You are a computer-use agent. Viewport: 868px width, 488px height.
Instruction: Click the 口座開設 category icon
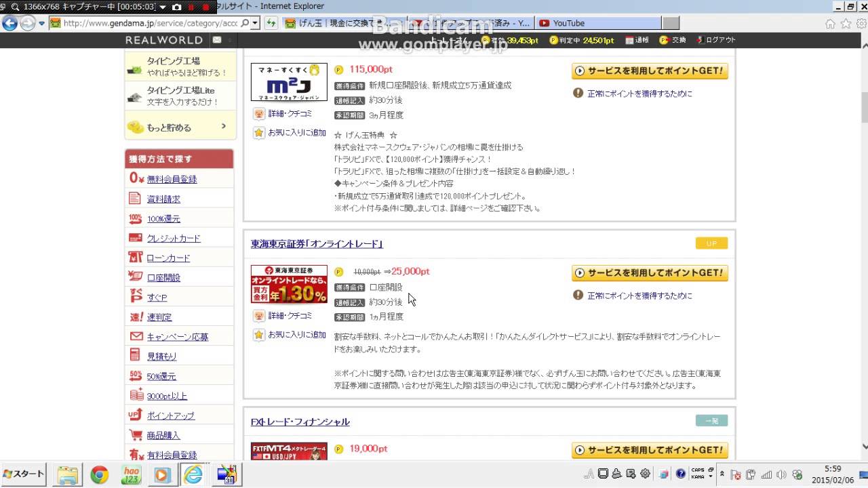[135, 277]
